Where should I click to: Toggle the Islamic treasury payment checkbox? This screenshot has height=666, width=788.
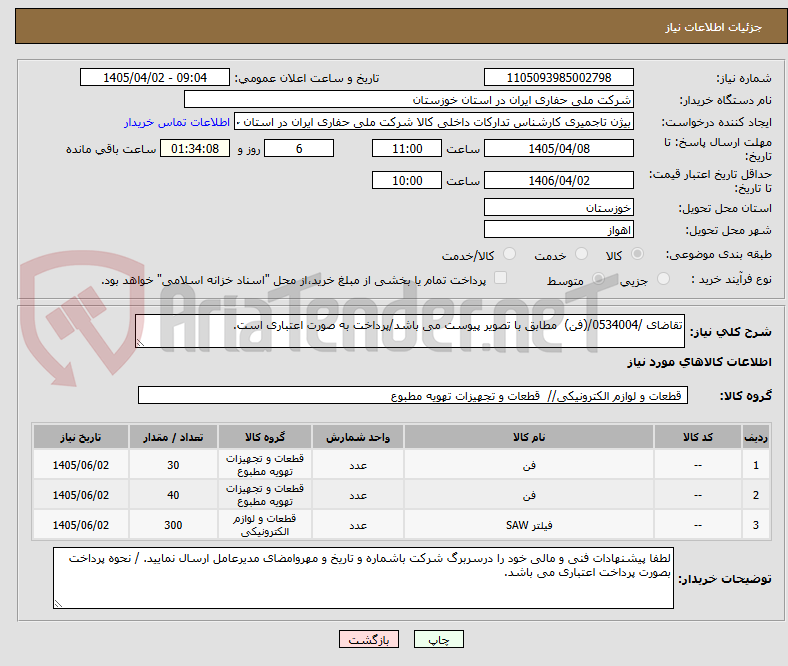pyautogui.click(x=501, y=278)
